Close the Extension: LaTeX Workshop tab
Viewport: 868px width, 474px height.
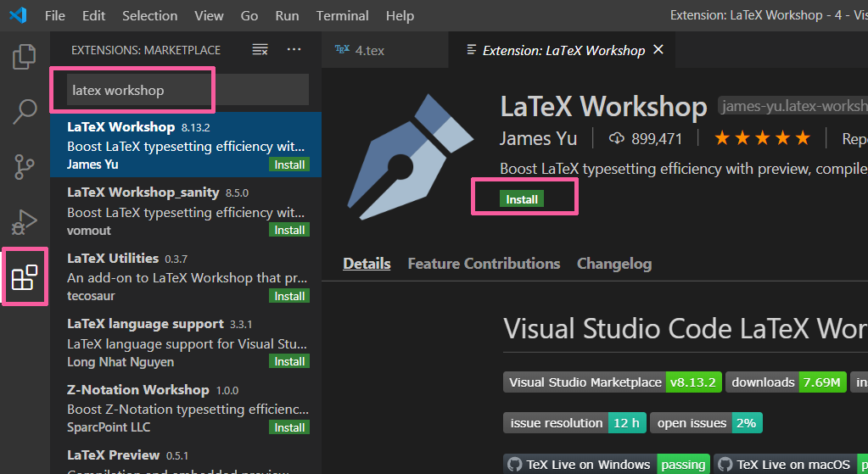658,50
